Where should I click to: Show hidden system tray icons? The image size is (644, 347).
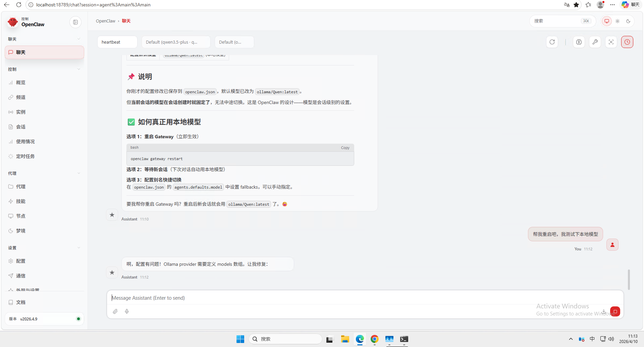click(571, 339)
